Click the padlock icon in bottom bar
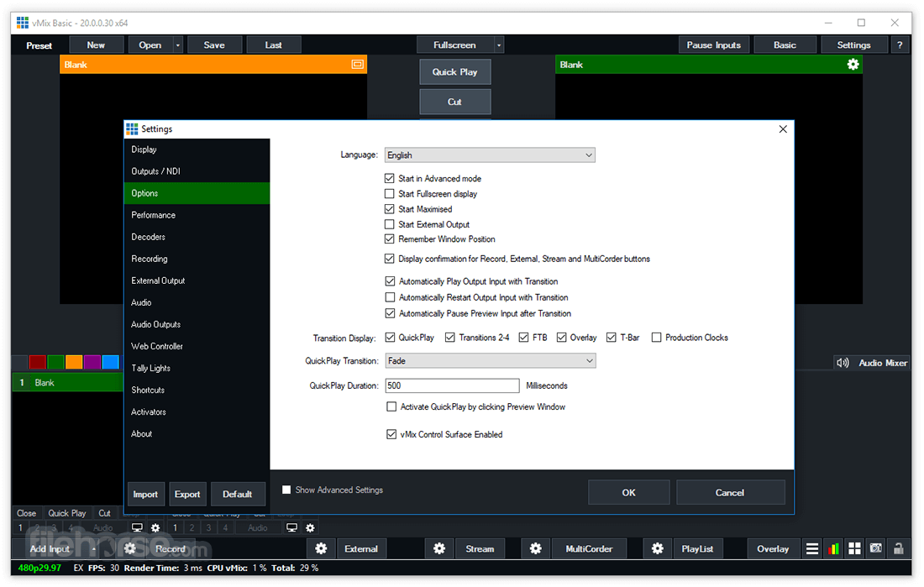The image size is (924, 587). tap(898, 548)
